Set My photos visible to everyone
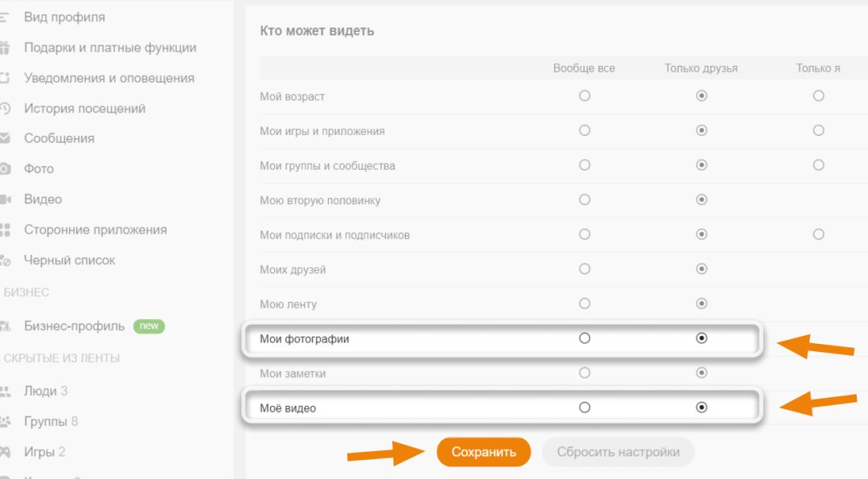Viewport: 868px width, 479px height. coord(584,338)
